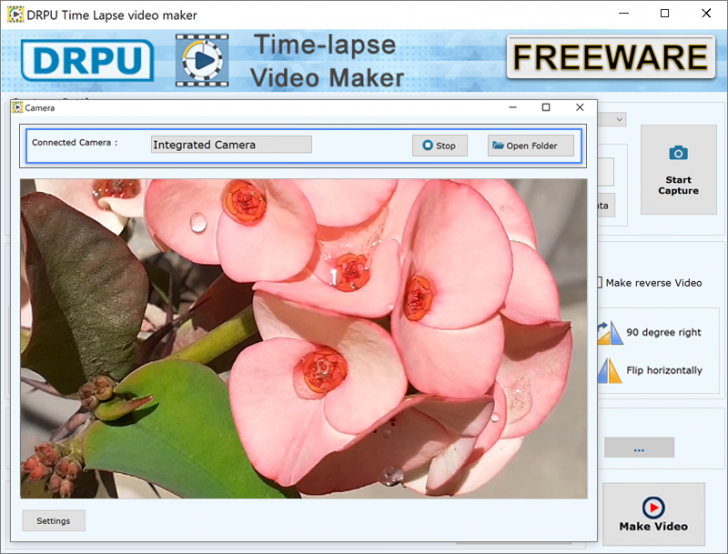Click the live camera preview image
This screenshot has height=554, width=728.
304,339
